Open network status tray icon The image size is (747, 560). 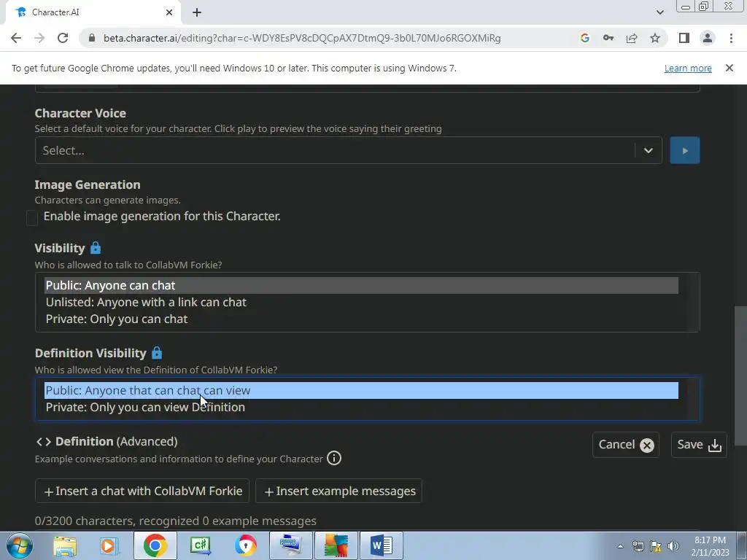[638, 547]
